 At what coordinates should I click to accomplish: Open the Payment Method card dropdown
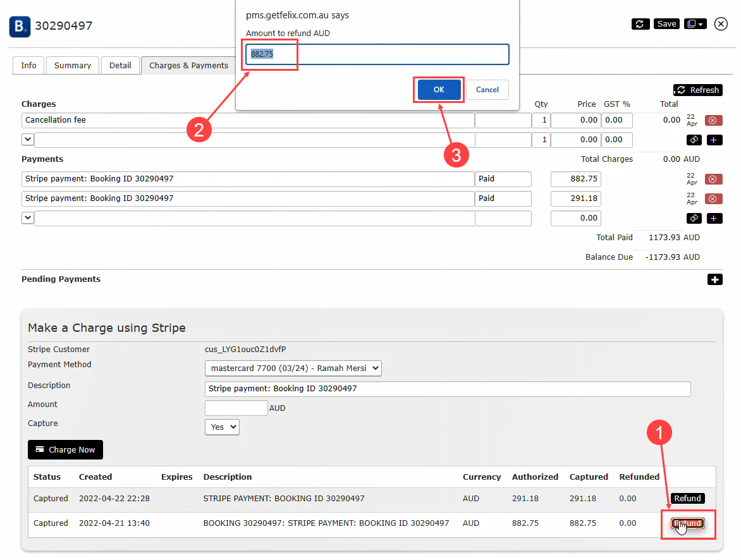(x=293, y=368)
